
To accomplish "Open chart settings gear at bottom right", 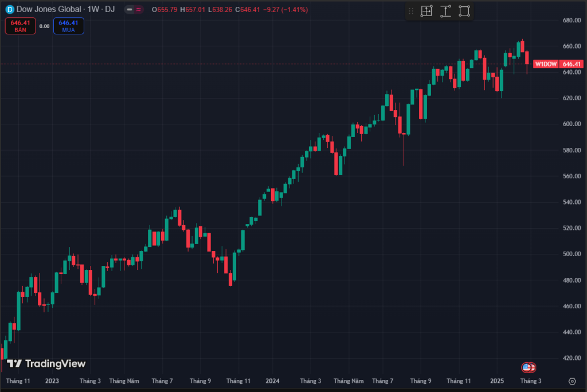I will pyautogui.click(x=572, y=381).
